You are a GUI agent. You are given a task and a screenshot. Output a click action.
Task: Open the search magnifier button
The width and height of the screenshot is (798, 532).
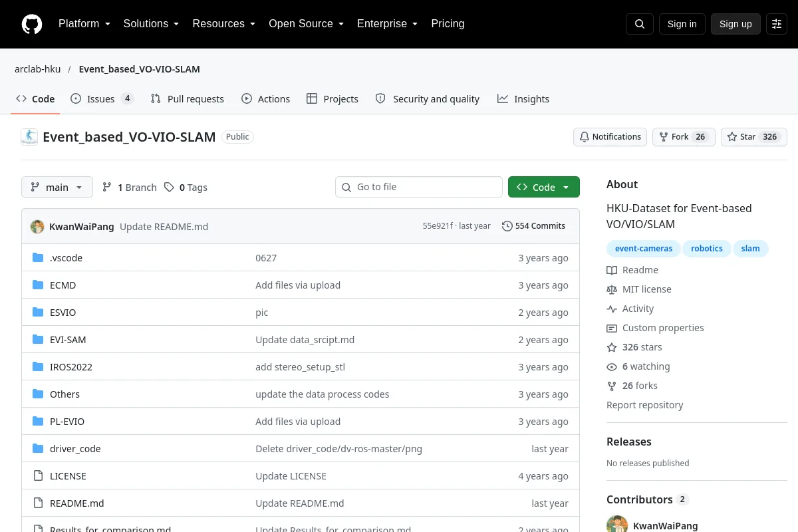pyautogui.click(x=640, y=24)
